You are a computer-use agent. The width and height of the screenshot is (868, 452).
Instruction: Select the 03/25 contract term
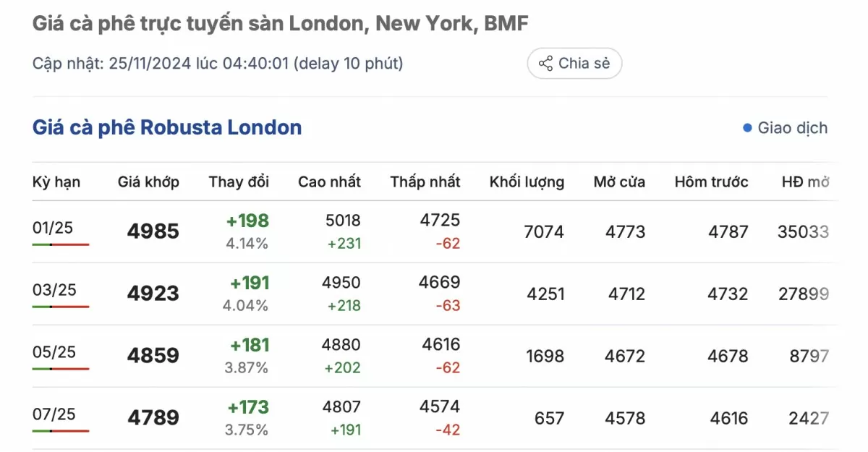point(54,290)
